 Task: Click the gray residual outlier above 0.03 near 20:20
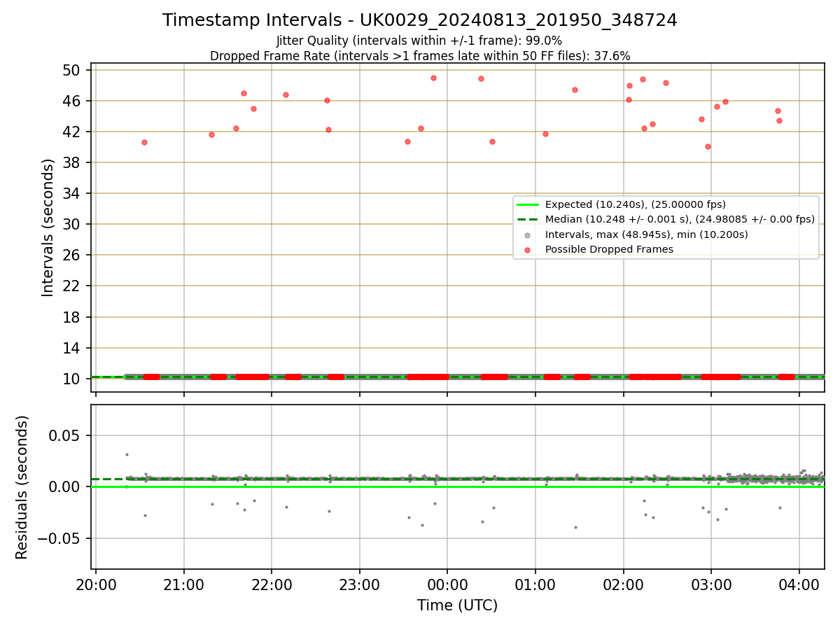(x=127, y=454)
